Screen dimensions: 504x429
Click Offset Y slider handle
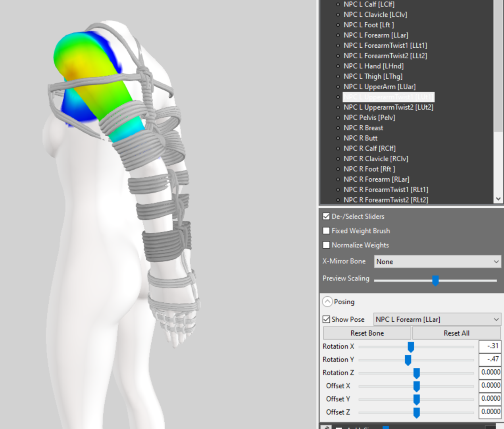point(416,399)
